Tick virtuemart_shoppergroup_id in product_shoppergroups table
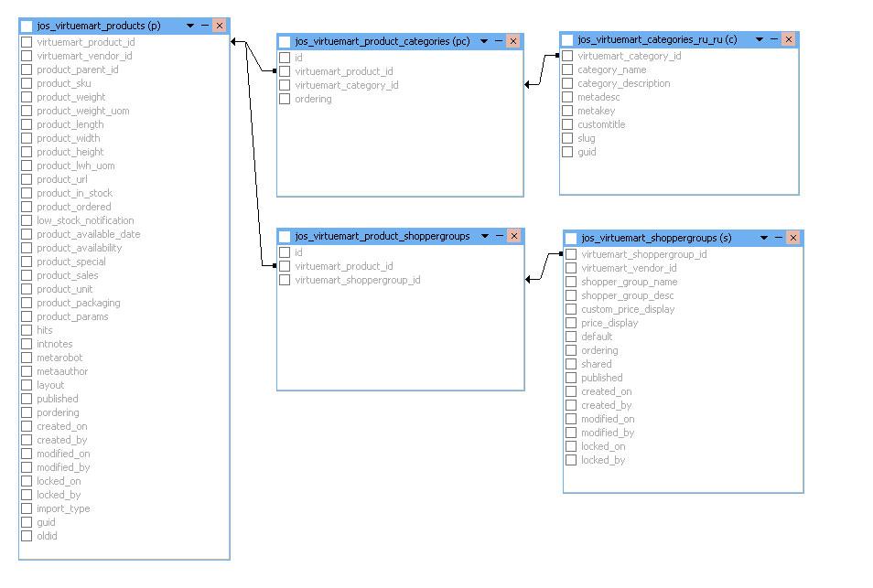 click(x=285, y=280)
